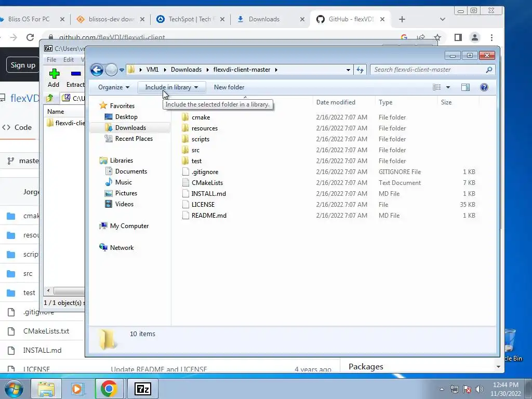Select the LICENSE file in Explorer
The width and height of the screenshot is (532, 399).
pyautogui.click(x=203, y=205)
